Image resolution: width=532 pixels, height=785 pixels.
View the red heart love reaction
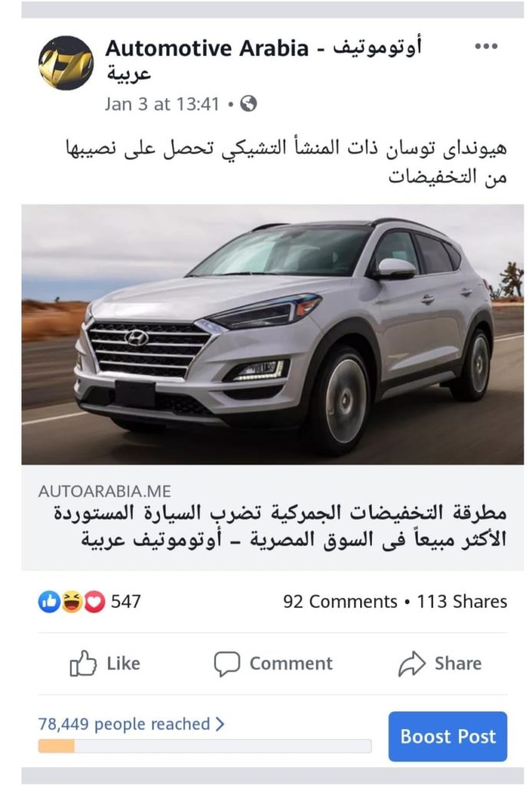click(94, 602)
